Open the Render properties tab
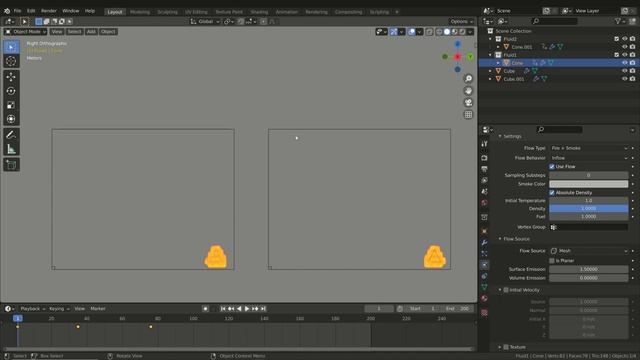This screenshot has width=640, height=360. pyautogui.click(x=484, y=158)
